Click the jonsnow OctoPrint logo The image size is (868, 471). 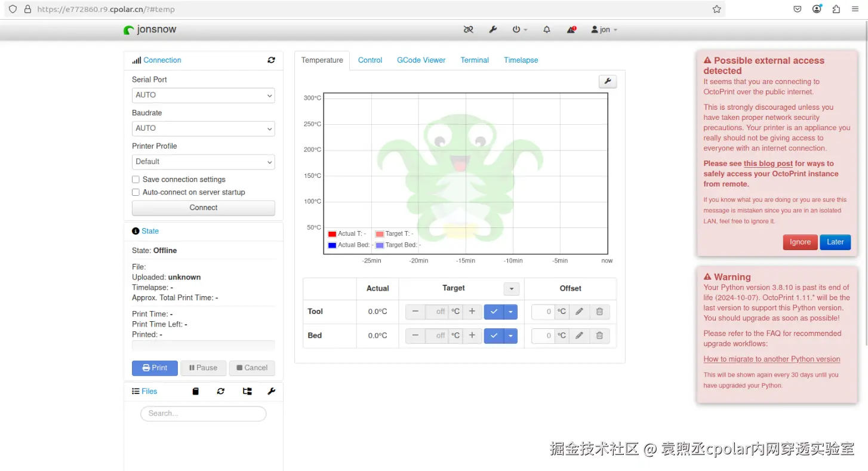click(150, 29)
